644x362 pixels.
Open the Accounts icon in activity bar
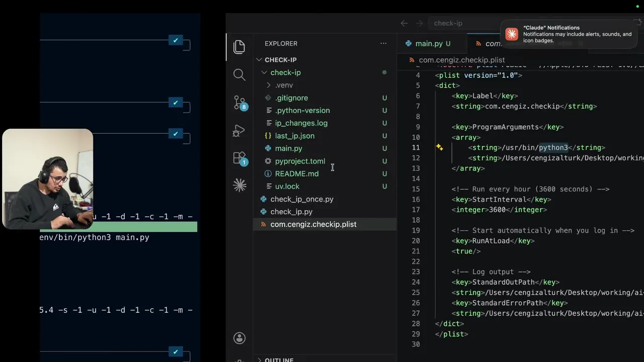click(x=239, y=338)
